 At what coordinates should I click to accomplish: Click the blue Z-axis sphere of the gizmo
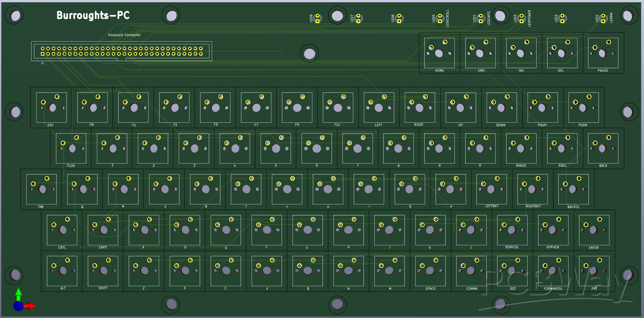click(18, 306)
